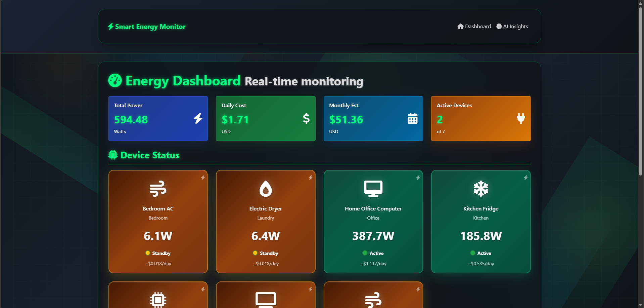This screenshot has width=644, height=308.
Task: Select the Total Power summary card
Action: click(158, 118)
